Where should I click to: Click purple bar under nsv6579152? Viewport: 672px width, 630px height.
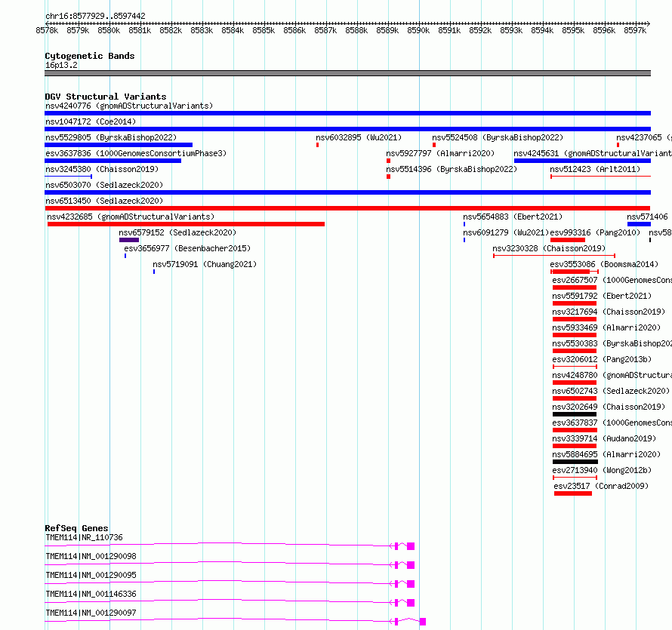coord(129,240)
